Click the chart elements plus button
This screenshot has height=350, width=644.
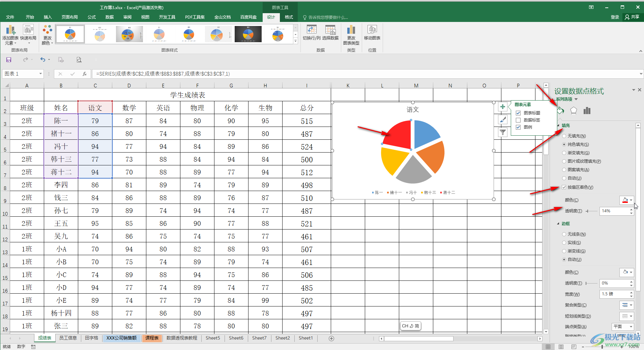click(503, 107)
